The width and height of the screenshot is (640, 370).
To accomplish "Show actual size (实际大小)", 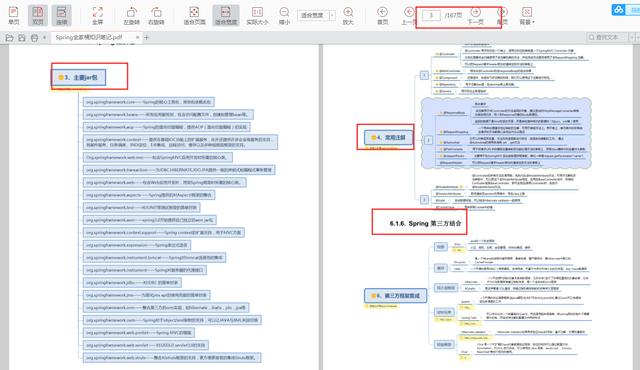I will (257, 16).
